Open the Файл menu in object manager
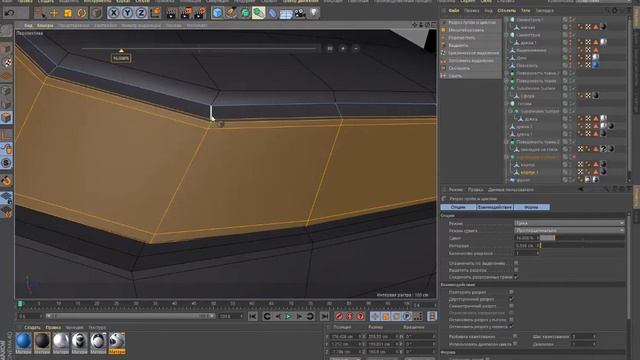This screenshot has height=360, width=640. point(454,11)
